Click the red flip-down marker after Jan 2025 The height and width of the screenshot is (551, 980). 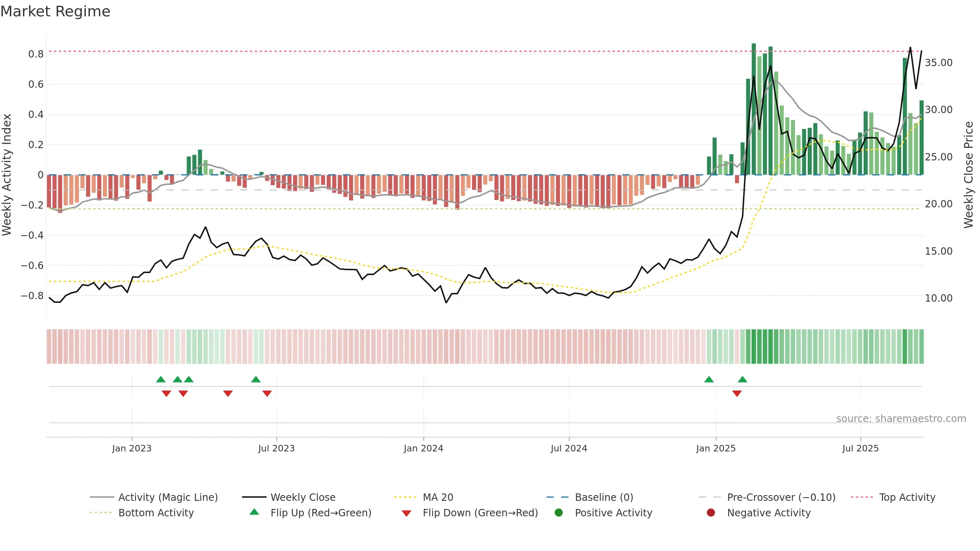click(737, 393)
